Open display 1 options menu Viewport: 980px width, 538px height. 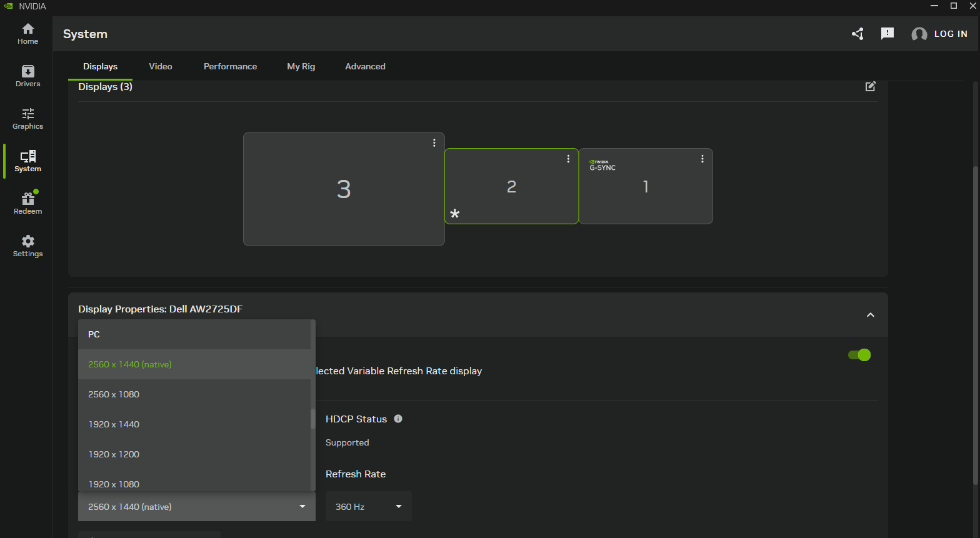[702, 159]
